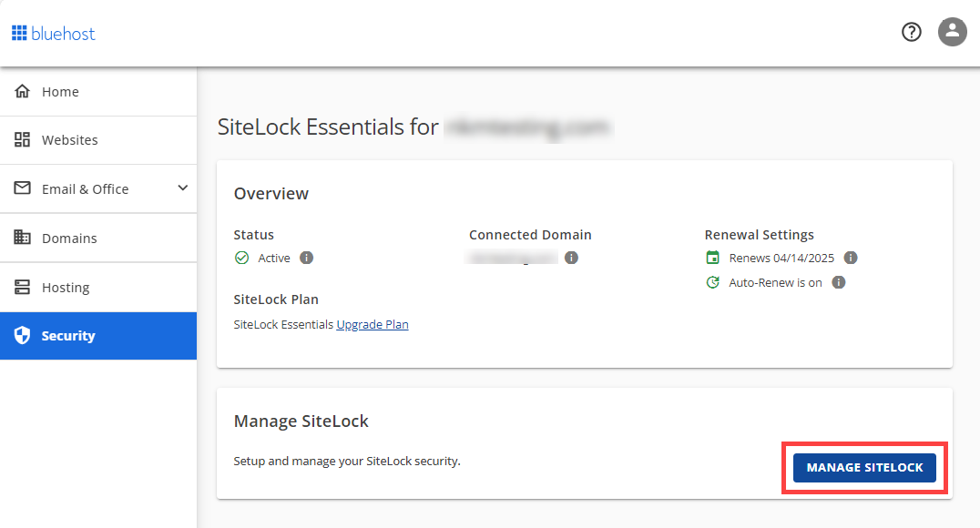
Task: Click the Security shield icon in sidebar
Action: pyautogui.click(x=22, y=336)
